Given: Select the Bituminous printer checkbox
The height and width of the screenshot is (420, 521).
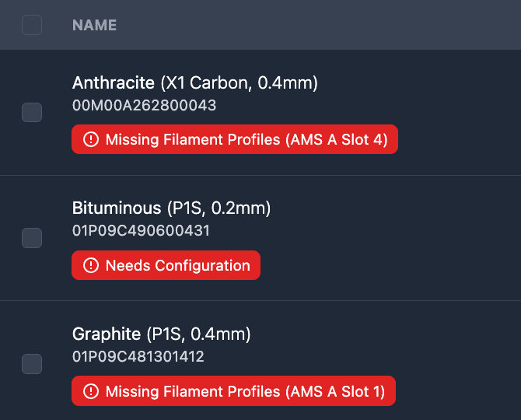Looking at the screenshot, I should point(32,238).
